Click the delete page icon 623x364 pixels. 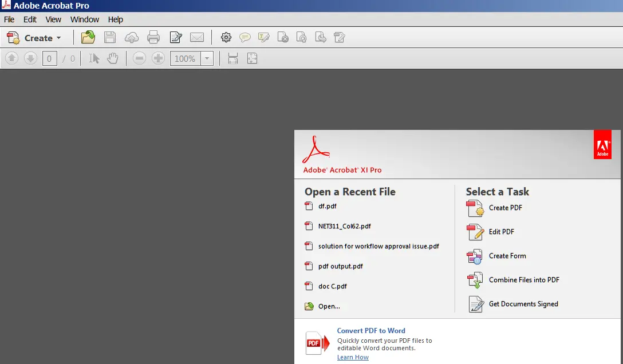(x=282, y=38)
